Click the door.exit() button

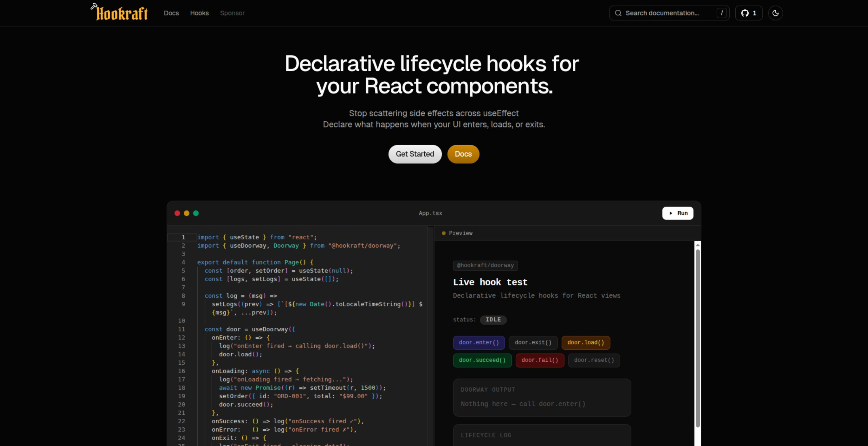(x=533, y=343)
